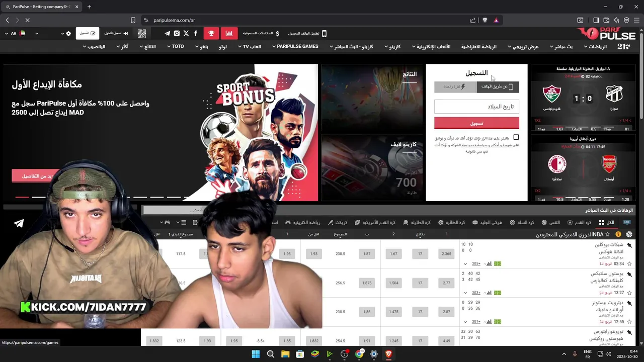Screen dimensions: 644x362
Task: Open the Telegram social icon in header
Action: pyautogui.click(x=167, y=34)
